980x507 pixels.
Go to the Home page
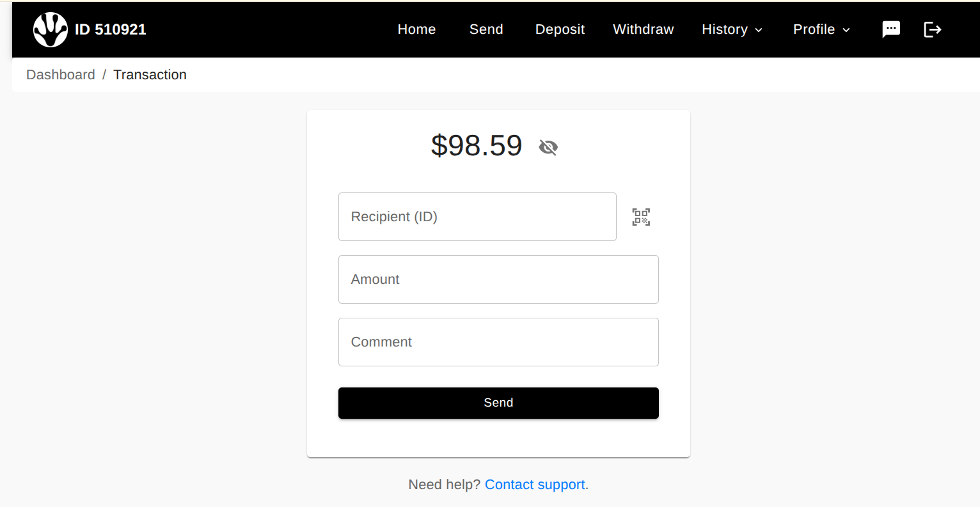tap(416, 29)
